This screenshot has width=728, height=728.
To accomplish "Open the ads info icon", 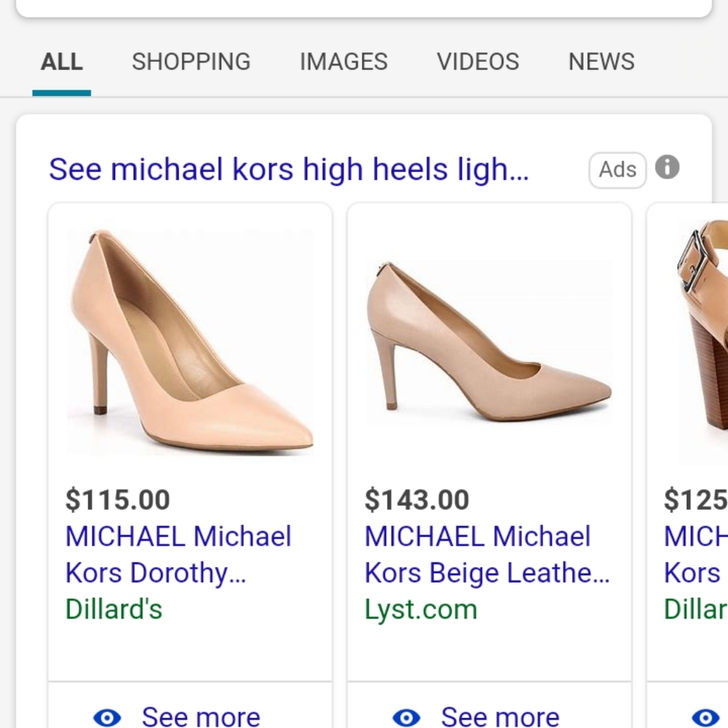I will 667,167.
